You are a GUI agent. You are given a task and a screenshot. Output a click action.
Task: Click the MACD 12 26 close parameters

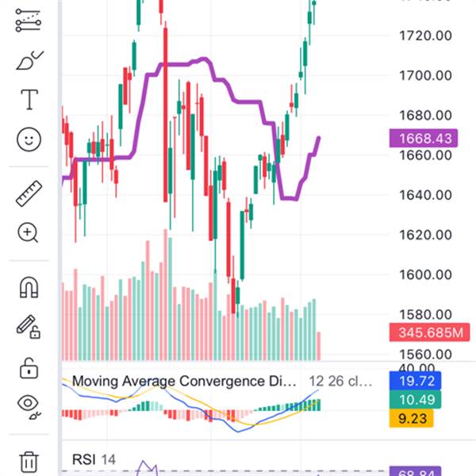pos(340,382)
